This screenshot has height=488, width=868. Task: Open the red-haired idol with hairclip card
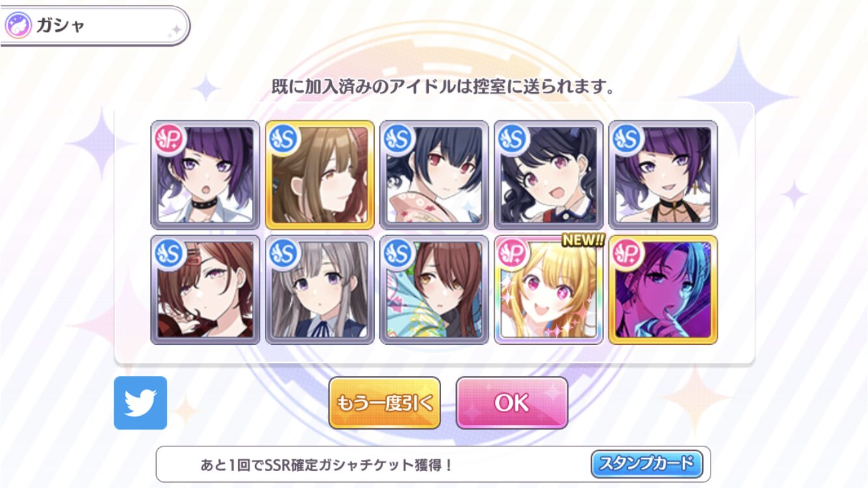pos(205,290)
